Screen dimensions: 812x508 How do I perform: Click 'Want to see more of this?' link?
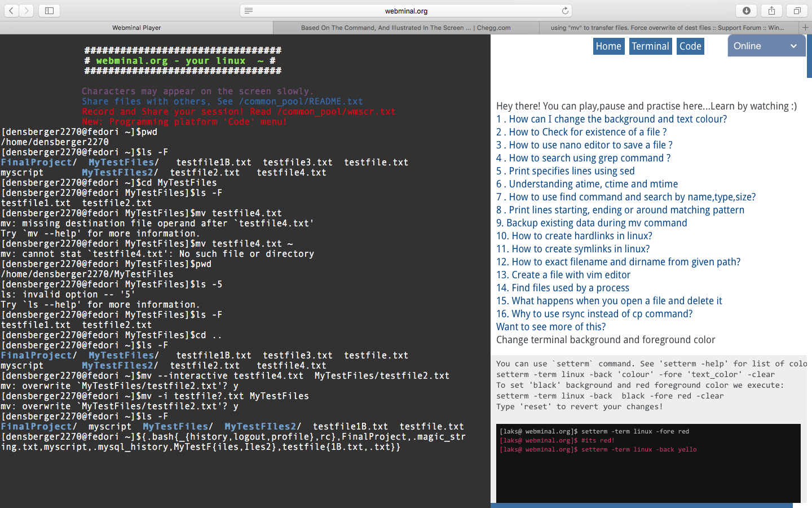click(551, 327)
